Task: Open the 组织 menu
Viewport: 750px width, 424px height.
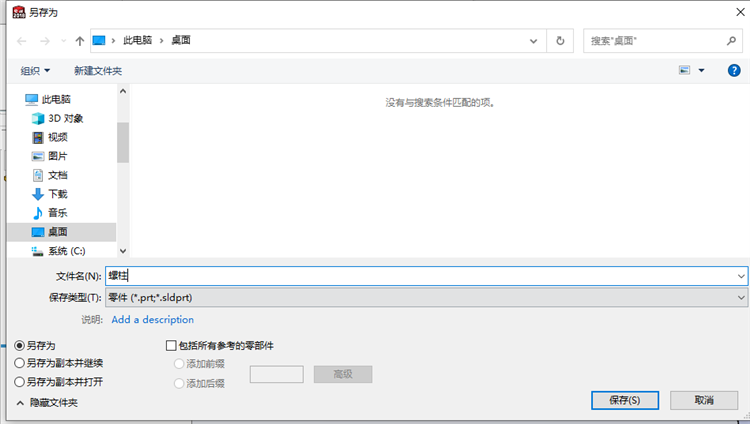Action: coord(35,71)
